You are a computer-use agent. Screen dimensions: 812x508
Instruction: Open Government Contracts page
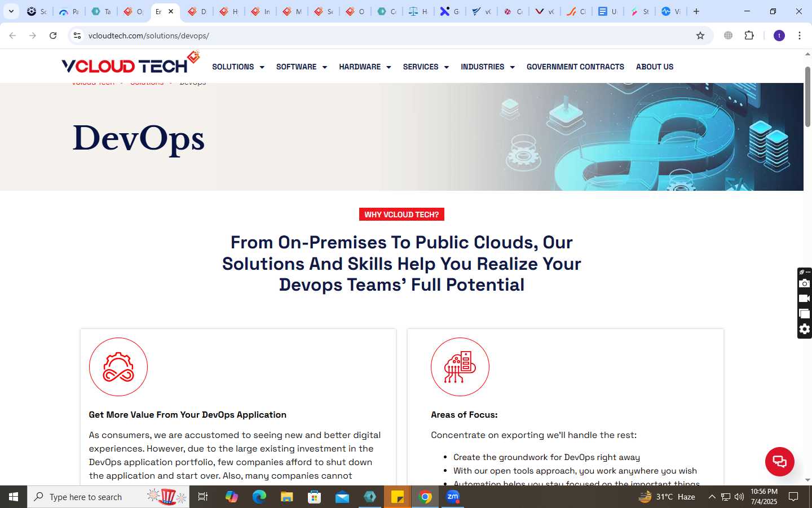[x=575, y=67]
